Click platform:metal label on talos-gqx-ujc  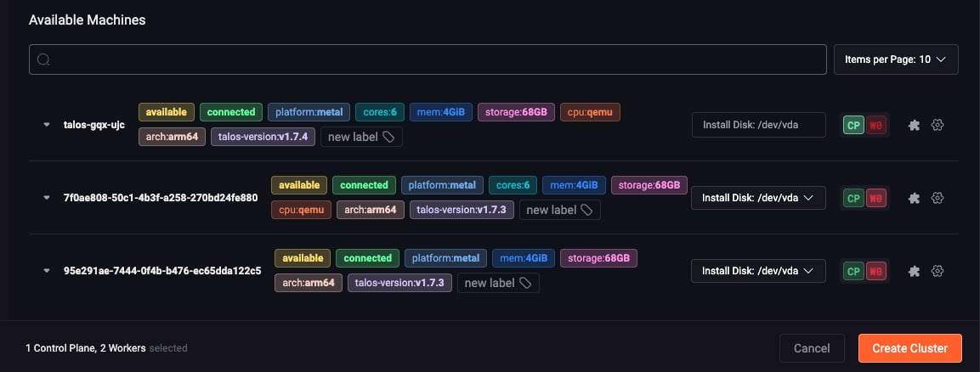[x=309, y=112]
